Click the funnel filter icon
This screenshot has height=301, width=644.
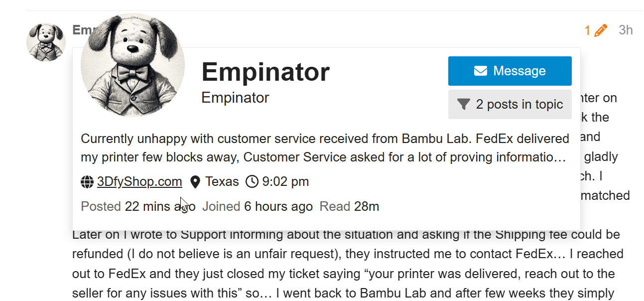[x=464, y=105]
